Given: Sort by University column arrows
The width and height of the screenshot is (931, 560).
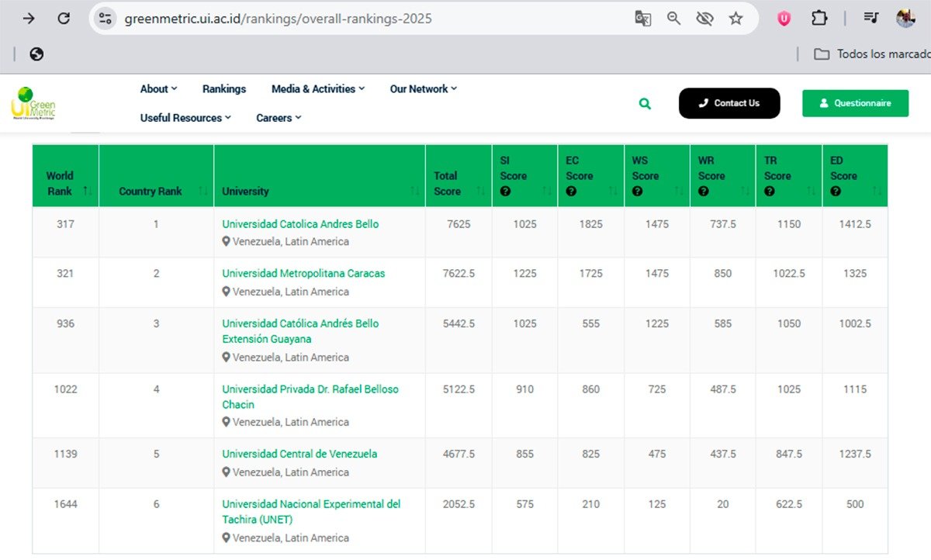Looking at the screenshot, I should coord(414,191).
